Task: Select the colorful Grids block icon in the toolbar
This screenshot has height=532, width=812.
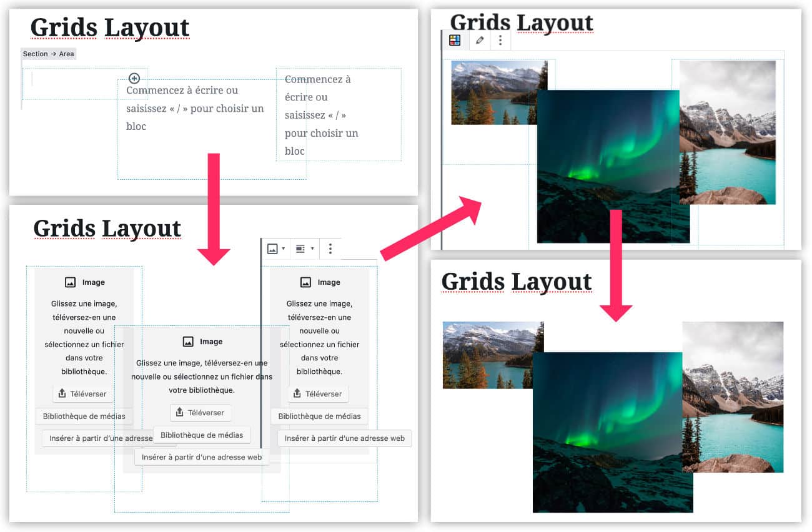Action: coord(454,39)
